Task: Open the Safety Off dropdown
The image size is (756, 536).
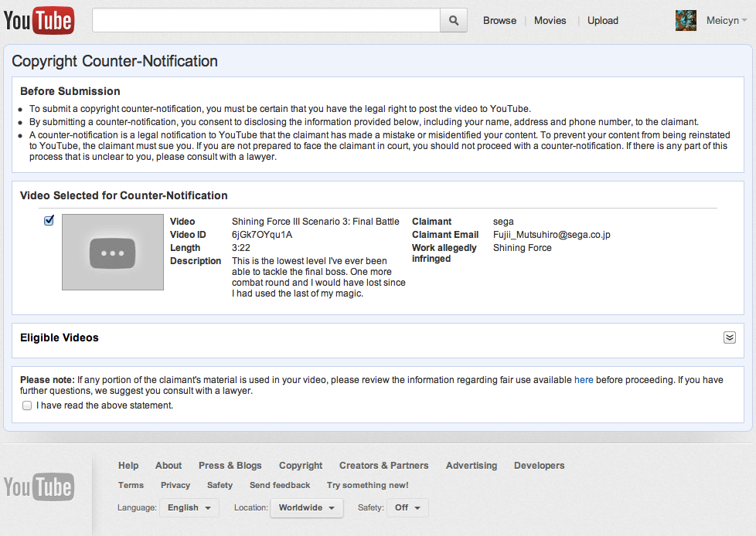Action: tap(407, 507)
